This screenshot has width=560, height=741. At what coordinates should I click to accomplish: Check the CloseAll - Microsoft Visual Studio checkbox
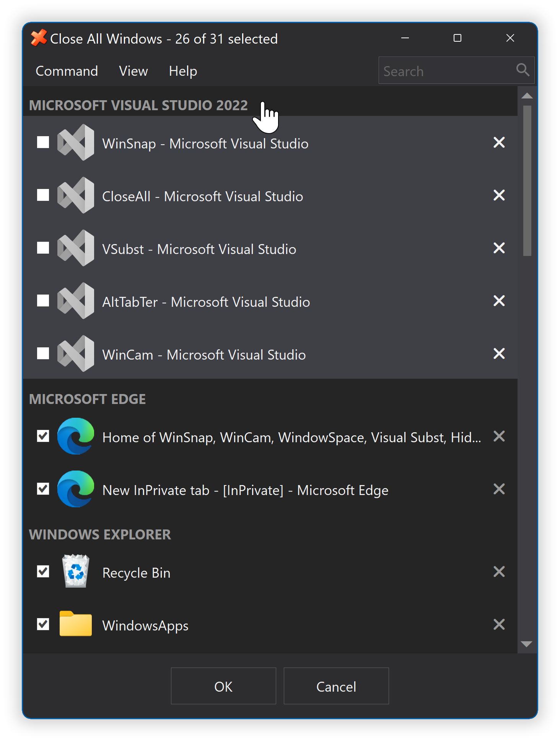tap(43, 195)
